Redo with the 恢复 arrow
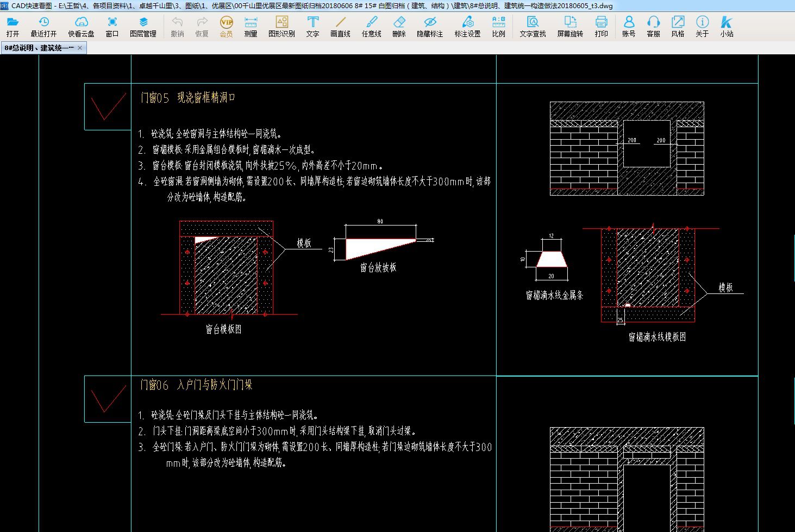Viewport: 795px width, 532px height. (x=202, y=27)
